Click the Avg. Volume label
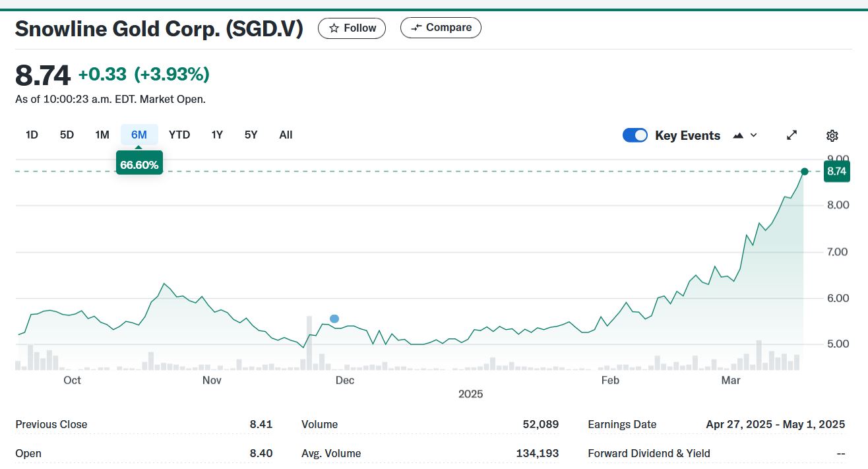 pyautogui.click(x=331, y=453)
